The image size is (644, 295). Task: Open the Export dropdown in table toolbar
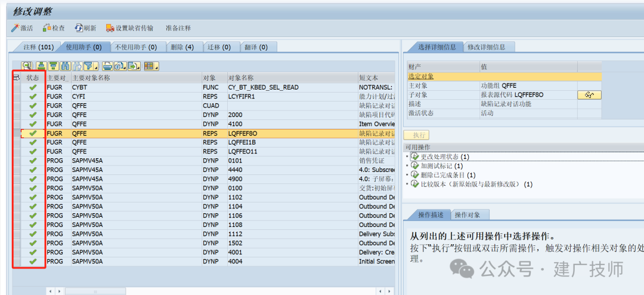pyautogui.click(x=134, y=66)
